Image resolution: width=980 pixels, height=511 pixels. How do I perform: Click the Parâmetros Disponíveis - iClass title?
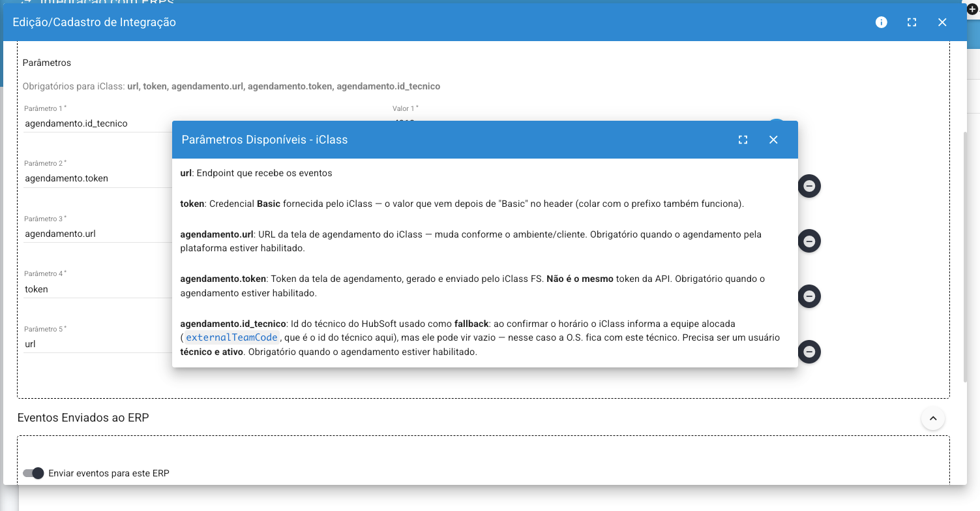(265, 140)
